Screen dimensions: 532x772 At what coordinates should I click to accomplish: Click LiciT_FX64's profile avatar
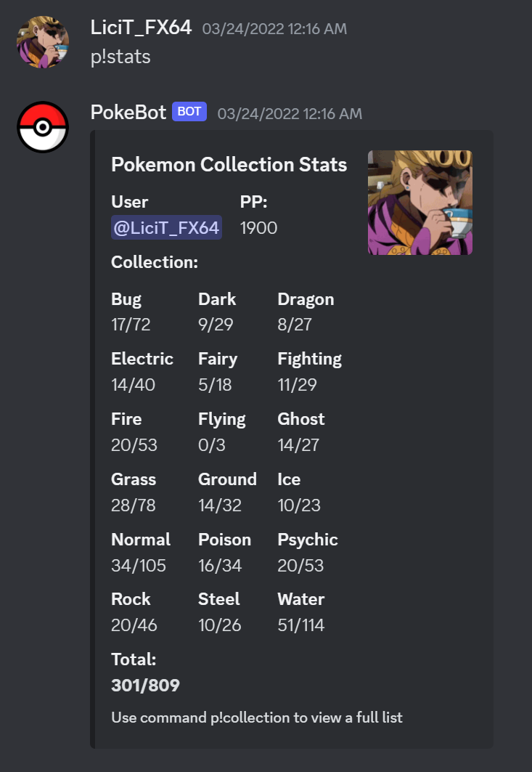tap(43, 42)
